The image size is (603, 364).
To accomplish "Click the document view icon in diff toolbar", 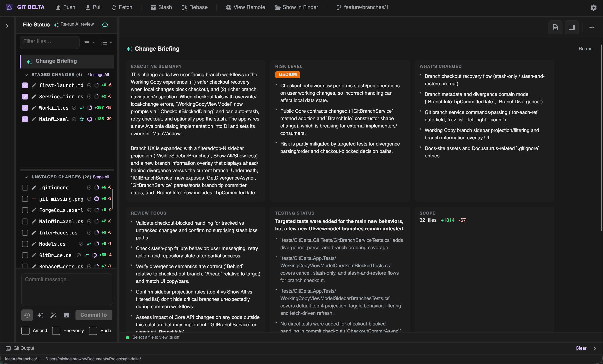I will click(555, 27).
